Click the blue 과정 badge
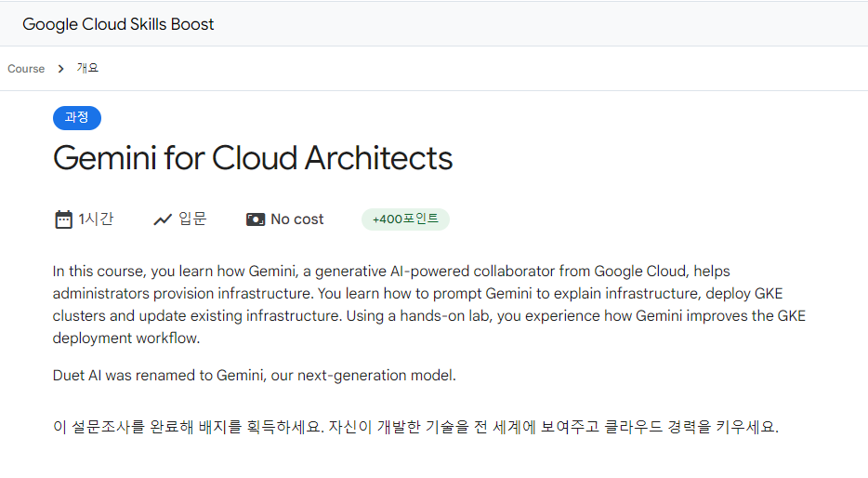Image resolution: width=868 pixels, height=478 pixels. coord(77,118)
